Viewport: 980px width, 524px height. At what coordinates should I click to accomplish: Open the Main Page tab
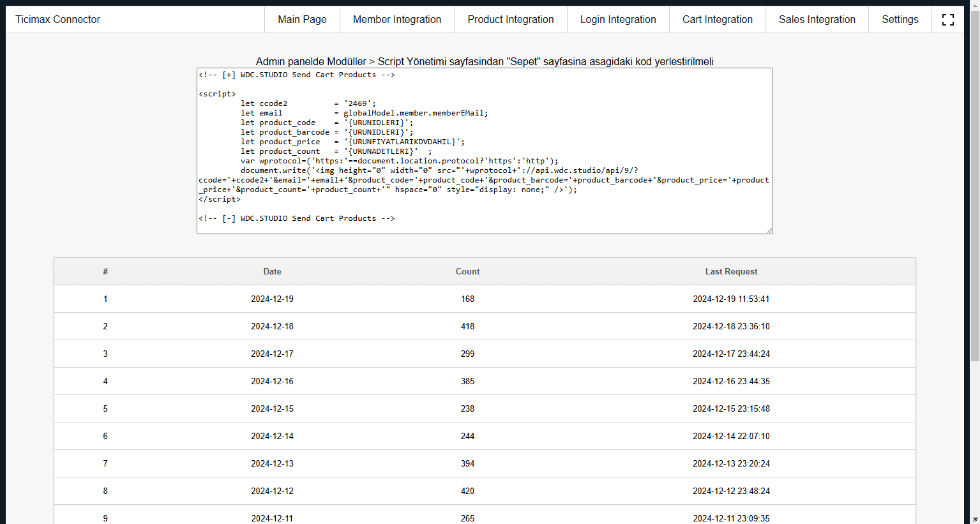302,20
